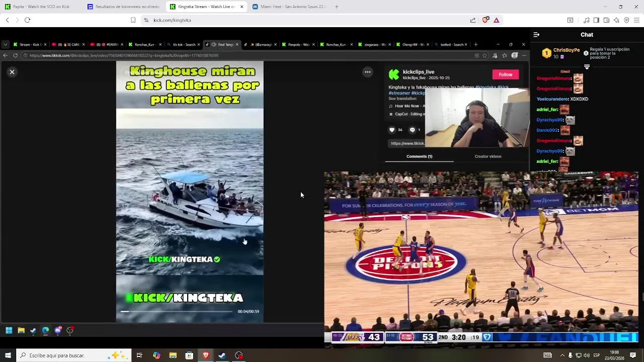Click Yoelcurandero's username in chat
This screenshot has height=362, width=644.
coord(552,99)
